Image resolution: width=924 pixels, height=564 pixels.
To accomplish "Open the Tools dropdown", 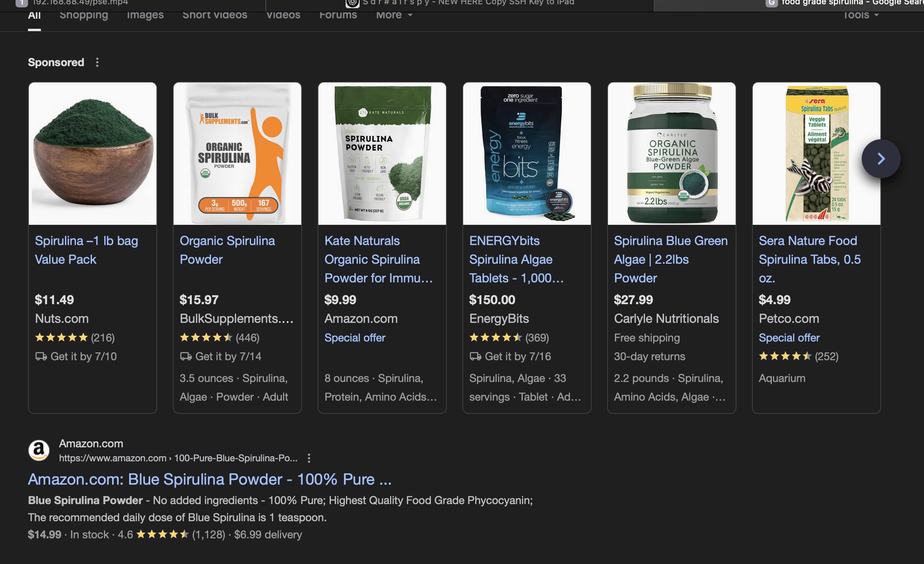I will [x=861, y=15].
